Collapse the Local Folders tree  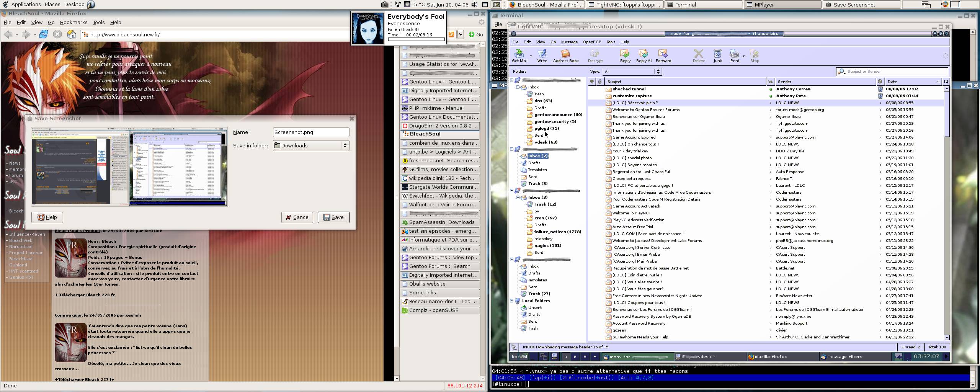(x=512, y=301)
